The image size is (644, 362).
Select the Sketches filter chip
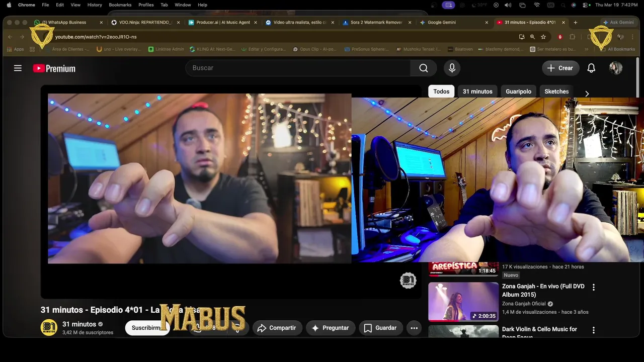click(556, 92)
